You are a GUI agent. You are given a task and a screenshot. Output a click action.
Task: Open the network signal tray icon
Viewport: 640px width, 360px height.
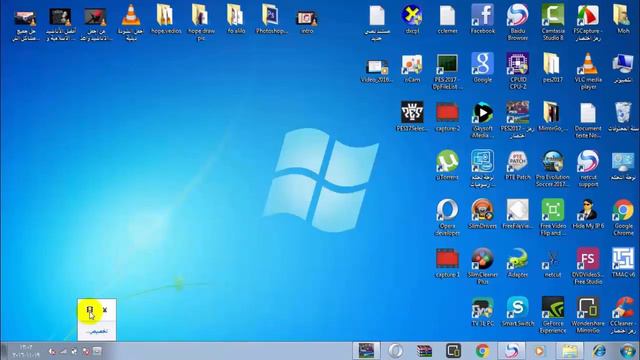tap(64, 351)
